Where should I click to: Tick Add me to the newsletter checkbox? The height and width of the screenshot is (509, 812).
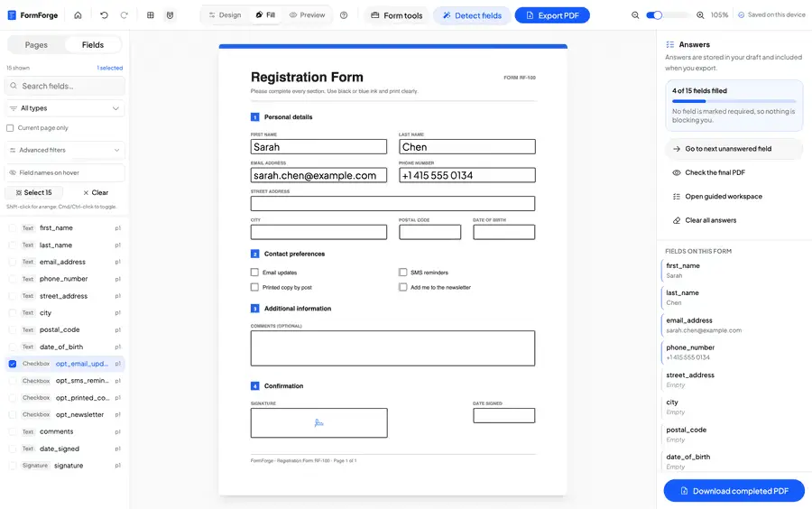coord(403,287)
